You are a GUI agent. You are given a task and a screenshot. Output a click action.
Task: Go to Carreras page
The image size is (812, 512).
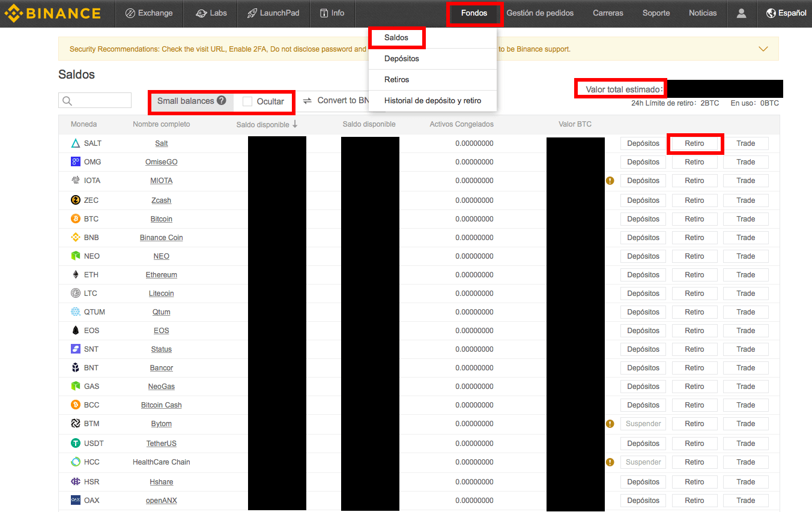click(608, 13)
